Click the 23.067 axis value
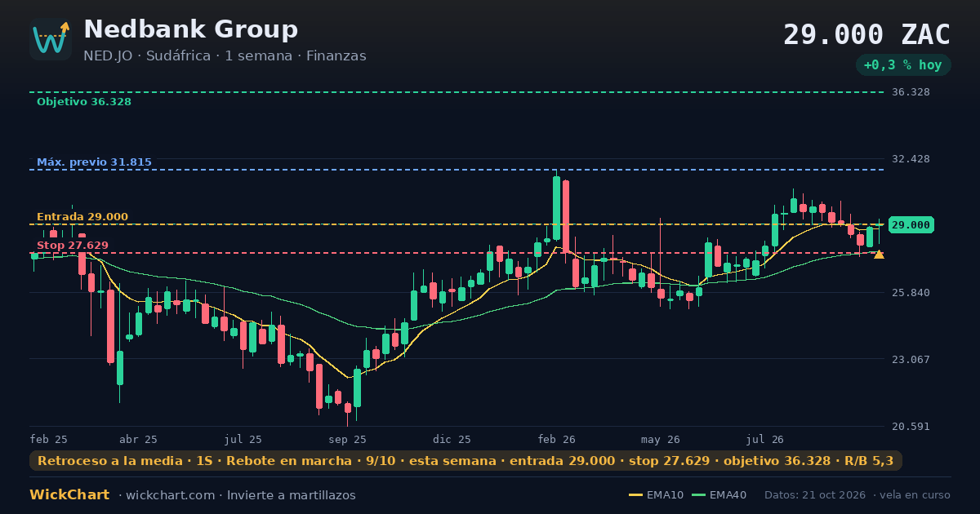 click(911, 359)
